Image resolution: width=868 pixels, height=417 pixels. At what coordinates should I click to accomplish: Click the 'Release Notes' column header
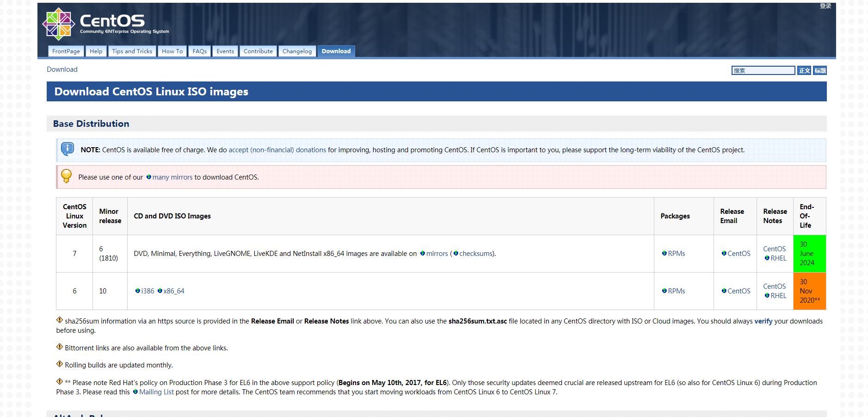775,216
